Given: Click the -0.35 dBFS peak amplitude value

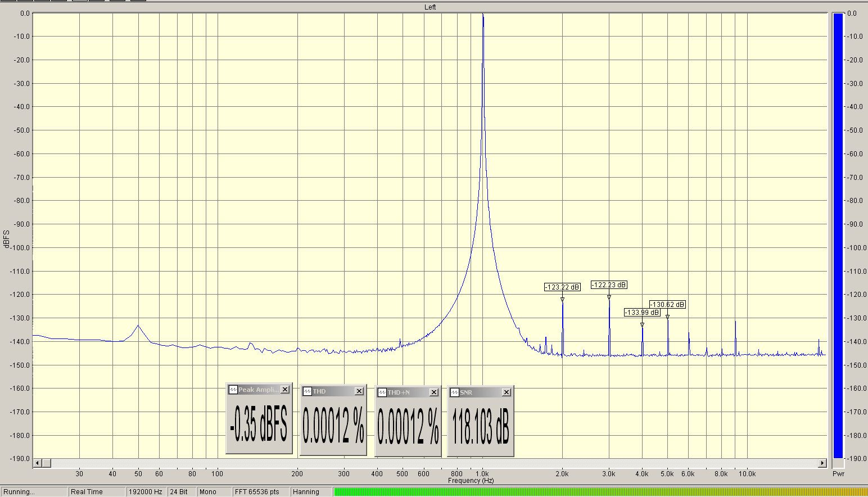Looking at the screenshot, I should (x=259, y=424).
